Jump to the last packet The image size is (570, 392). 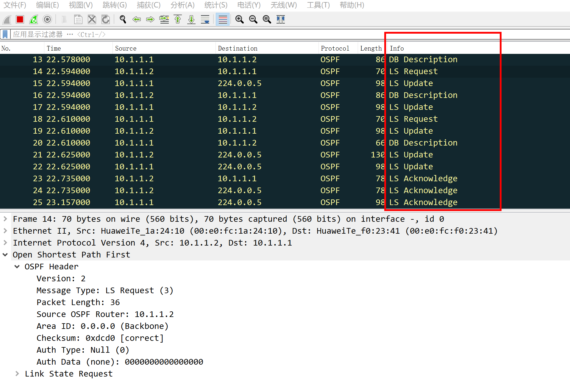[191, 20]
